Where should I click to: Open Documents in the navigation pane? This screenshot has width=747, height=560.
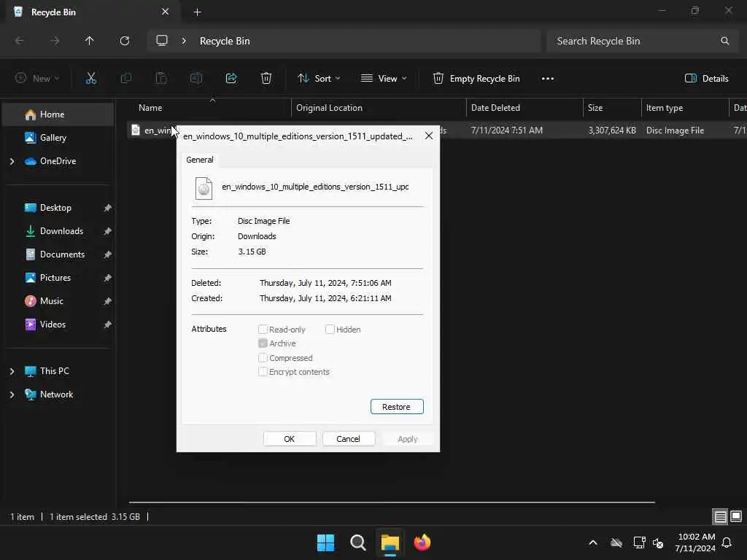pyautogui.click(x=58, y=254)
